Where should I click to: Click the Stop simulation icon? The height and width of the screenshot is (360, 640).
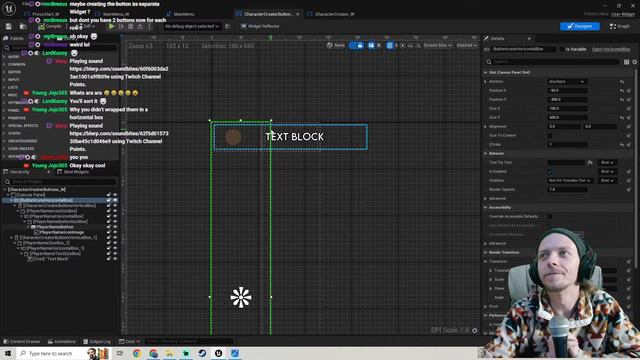(131, 26)
